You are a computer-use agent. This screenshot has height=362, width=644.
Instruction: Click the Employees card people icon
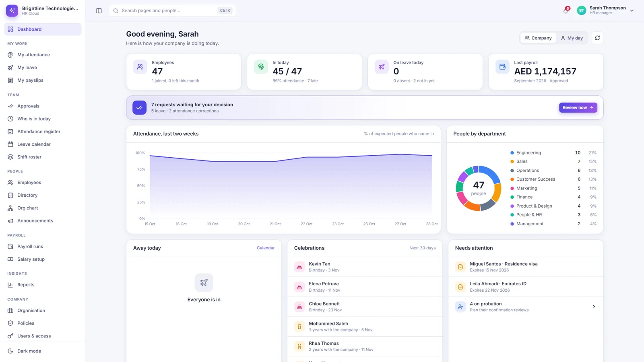[140, 67]
